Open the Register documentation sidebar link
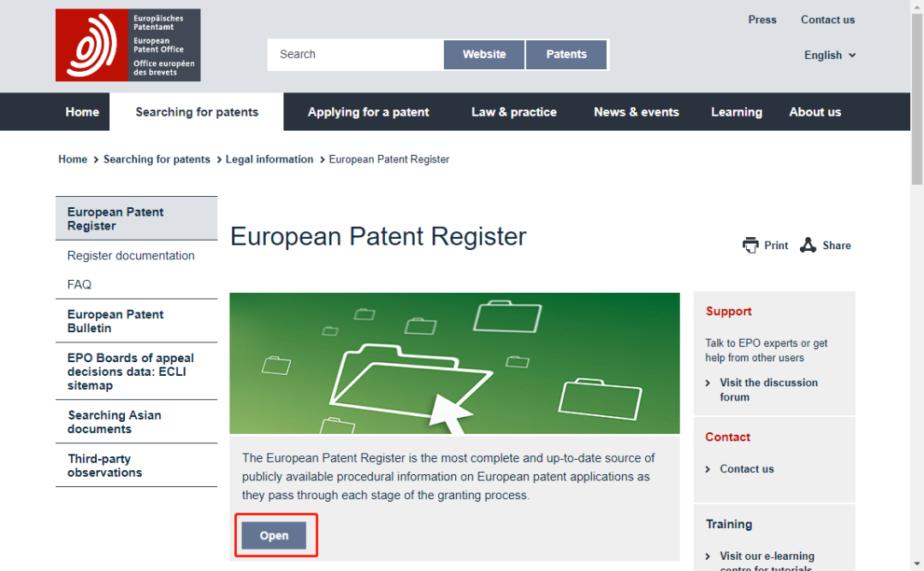 tap(131, 256)
